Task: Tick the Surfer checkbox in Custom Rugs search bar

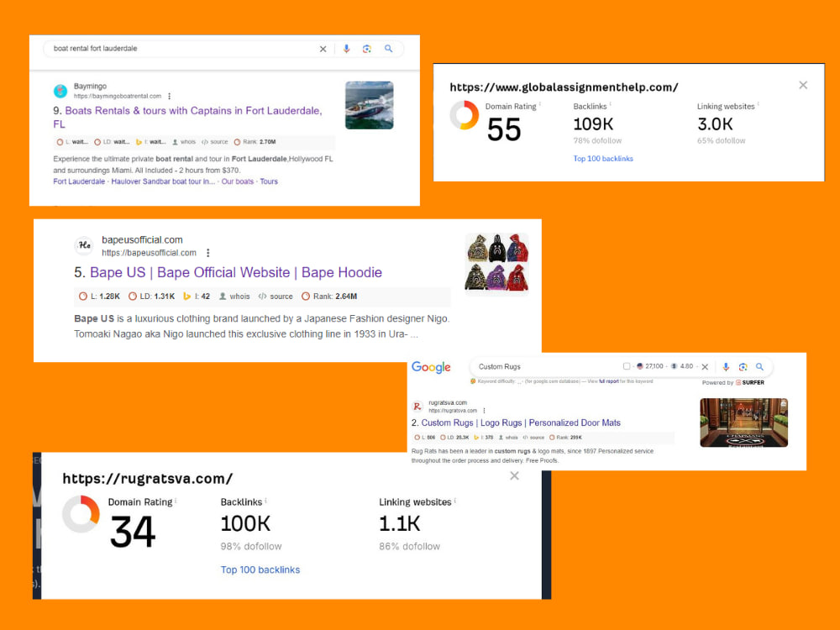Action: [627, 366]
